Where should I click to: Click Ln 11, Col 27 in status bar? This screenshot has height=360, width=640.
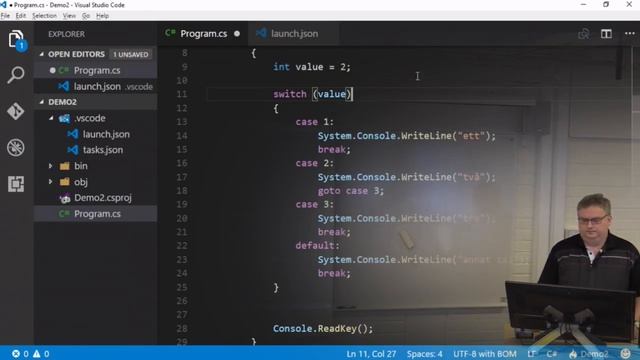click(x=371, y=354)
